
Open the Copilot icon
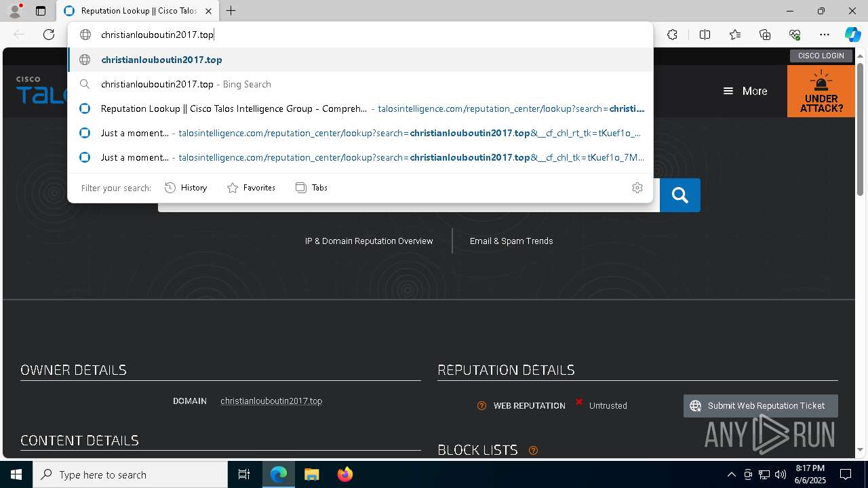(x=852, y=35)
